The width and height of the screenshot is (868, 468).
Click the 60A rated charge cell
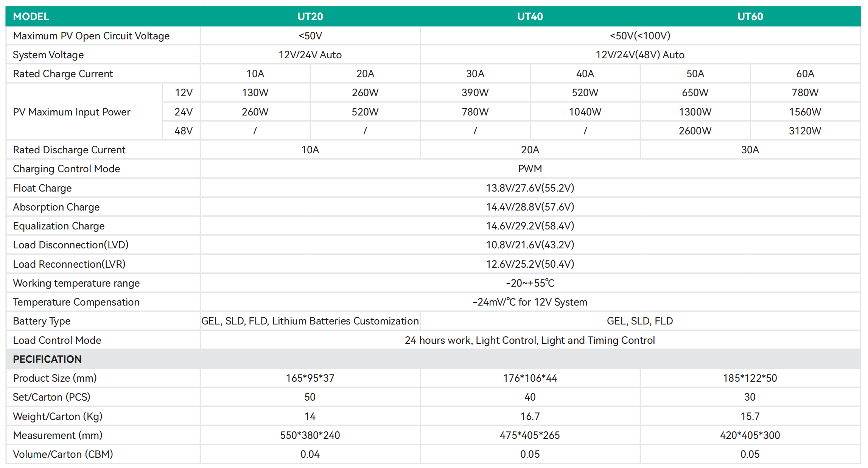click(805, 74)
